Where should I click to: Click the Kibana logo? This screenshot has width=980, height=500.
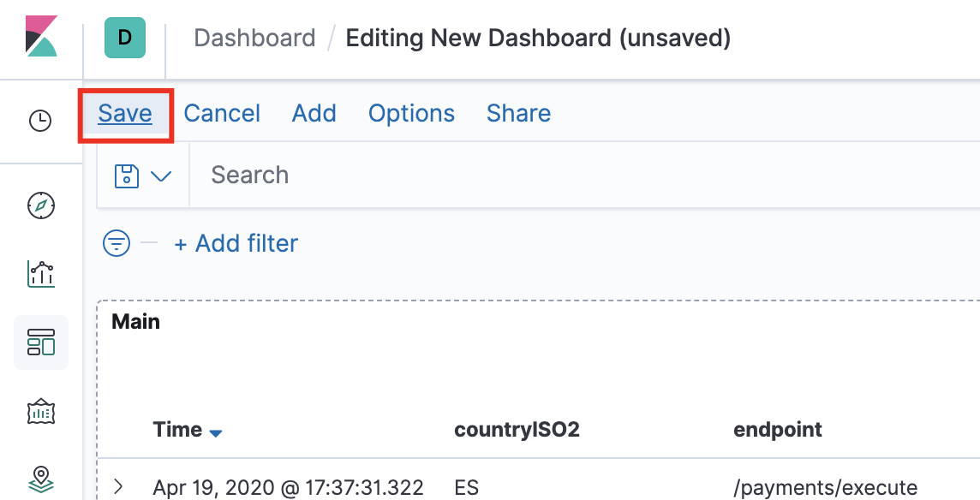coord(40,39)
